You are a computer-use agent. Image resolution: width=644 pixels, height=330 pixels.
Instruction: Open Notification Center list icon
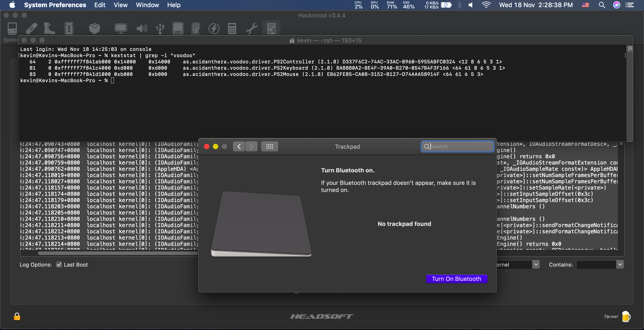(629, 5)
